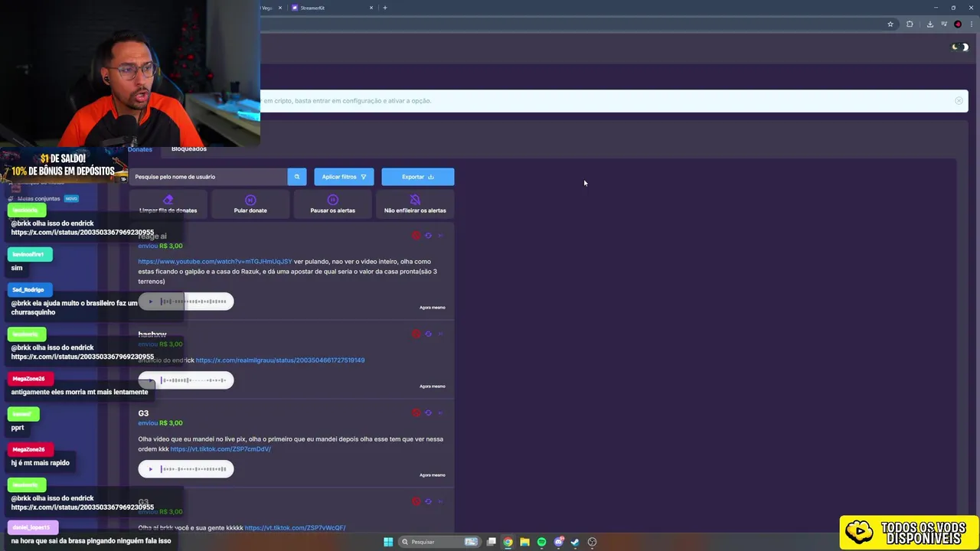Image resolution: width=980 pixels, height=551 pixels.
Task: Click the Metas conjuntas sidebar item
Action: tap(44, 198)
